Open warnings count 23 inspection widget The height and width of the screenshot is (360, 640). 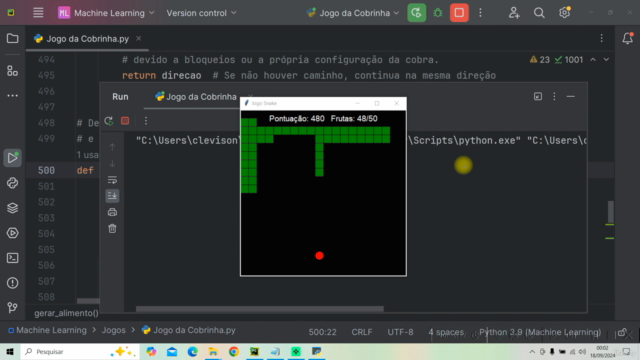540,60
